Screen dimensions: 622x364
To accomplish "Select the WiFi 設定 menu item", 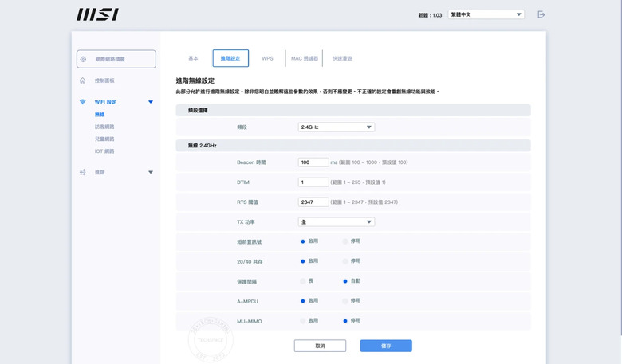I will pyautogui.click(x=105, y=102).
